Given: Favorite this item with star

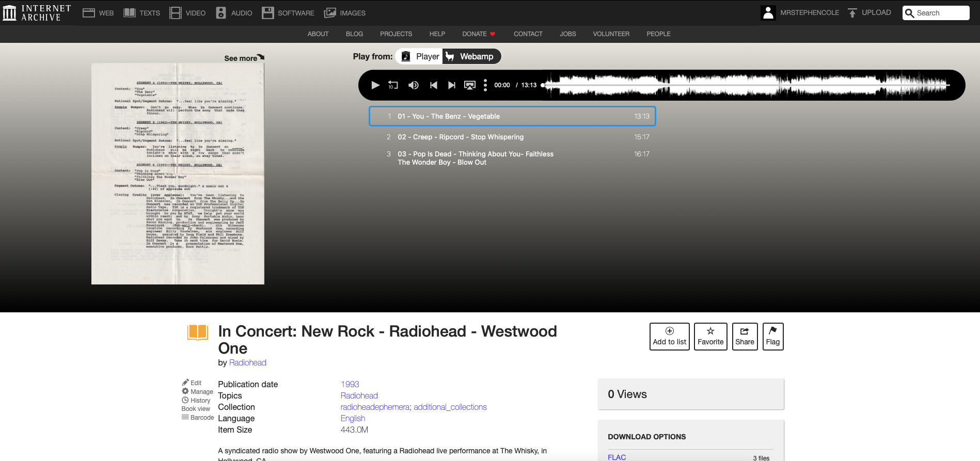Looking at the screenshot, I should coord(710,337).
